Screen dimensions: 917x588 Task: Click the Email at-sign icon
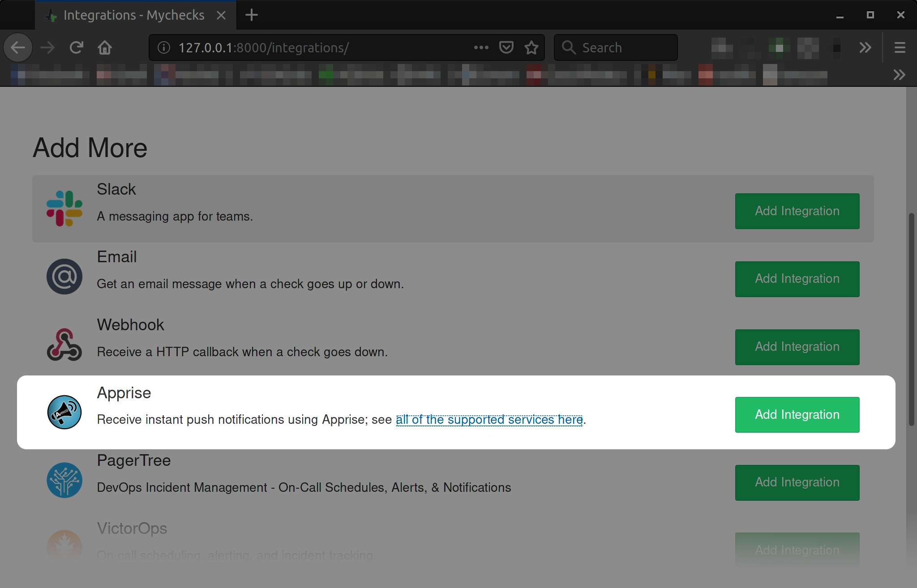64,277
